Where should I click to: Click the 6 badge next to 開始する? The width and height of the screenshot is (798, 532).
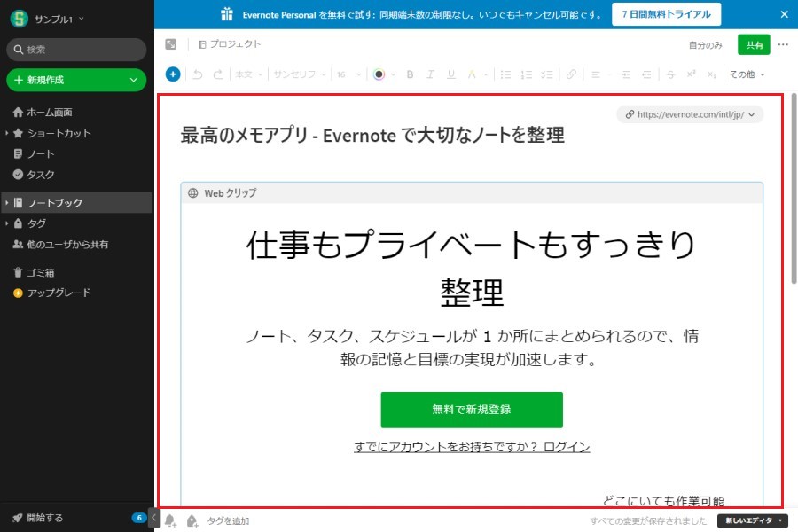pyautogui.click(x=139, y=518)
